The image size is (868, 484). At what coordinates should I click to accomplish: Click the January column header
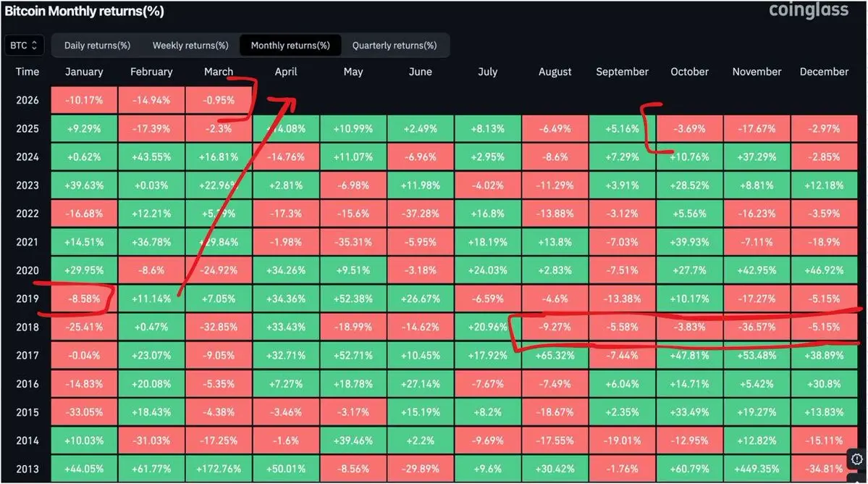tap(84, 72)
